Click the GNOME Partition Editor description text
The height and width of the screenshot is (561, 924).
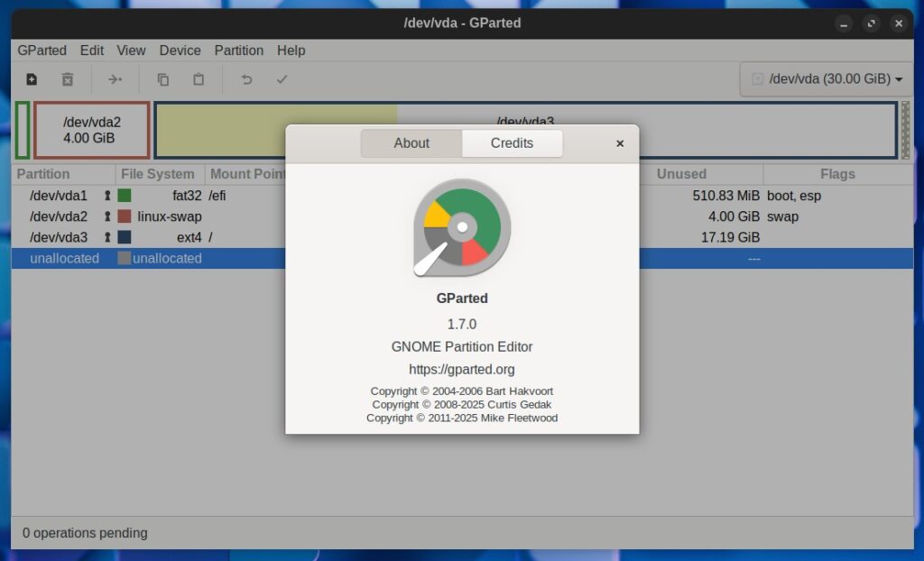462,347
